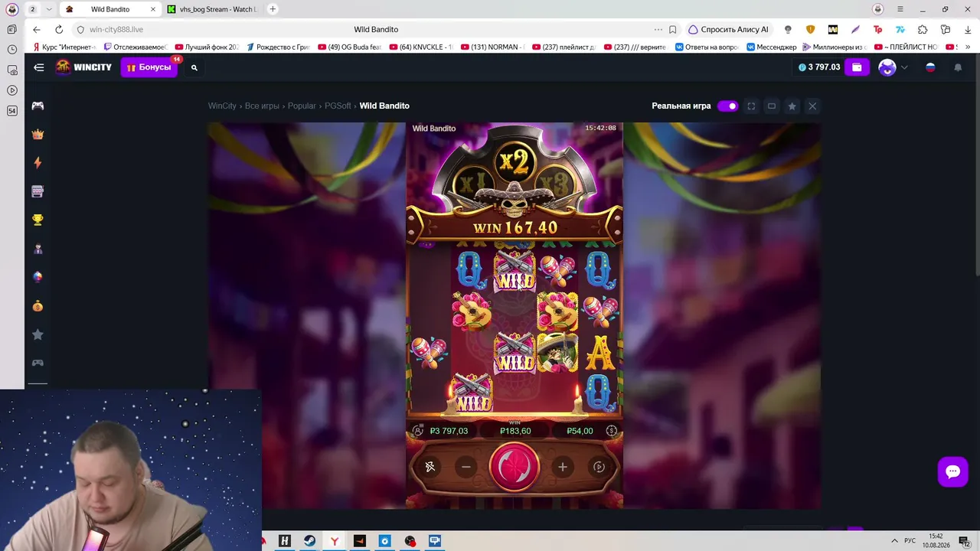The width and height of the screenshot is (980, 551).
Task: Open Windows notification center
Action: [x=965, y=541]
